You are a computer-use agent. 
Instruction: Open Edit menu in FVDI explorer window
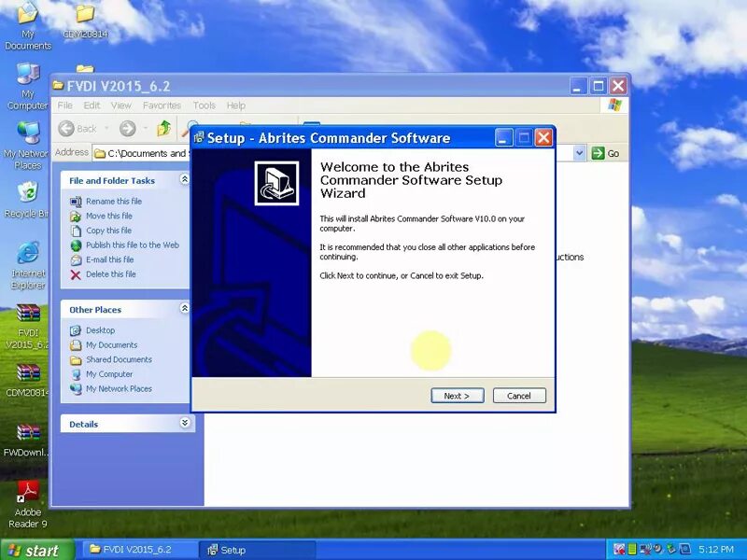pos(92,105)
